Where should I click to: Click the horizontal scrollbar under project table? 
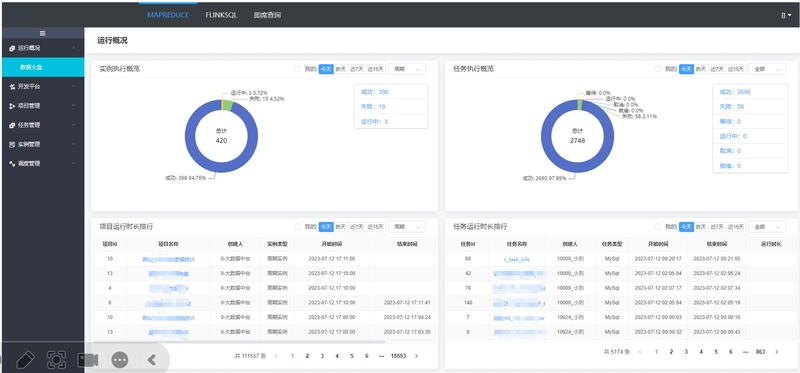click(x=240, y=342)
